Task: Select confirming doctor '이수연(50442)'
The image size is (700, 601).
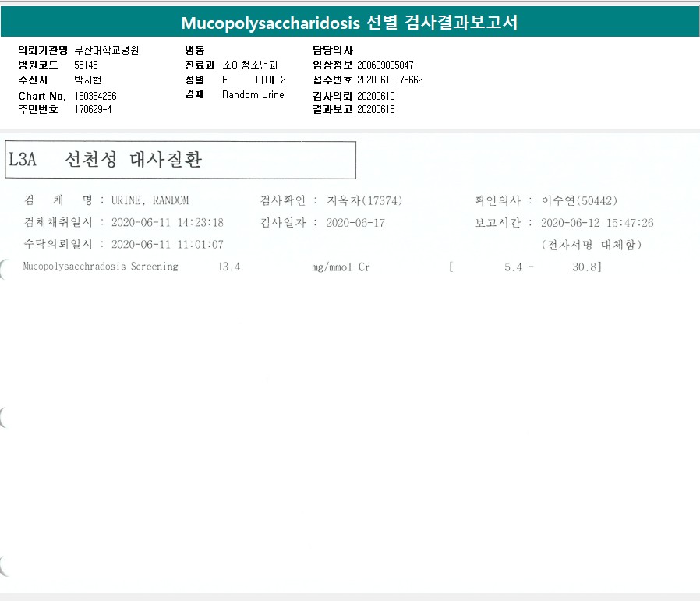Action: [x=579, y=200]
